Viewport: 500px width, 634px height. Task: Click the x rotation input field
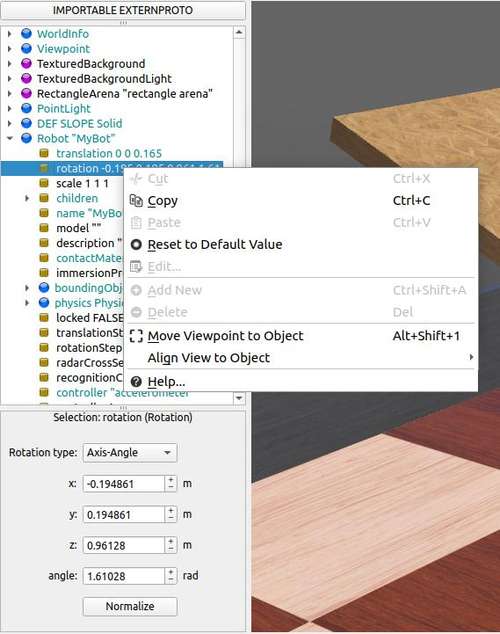click(124, 484)
